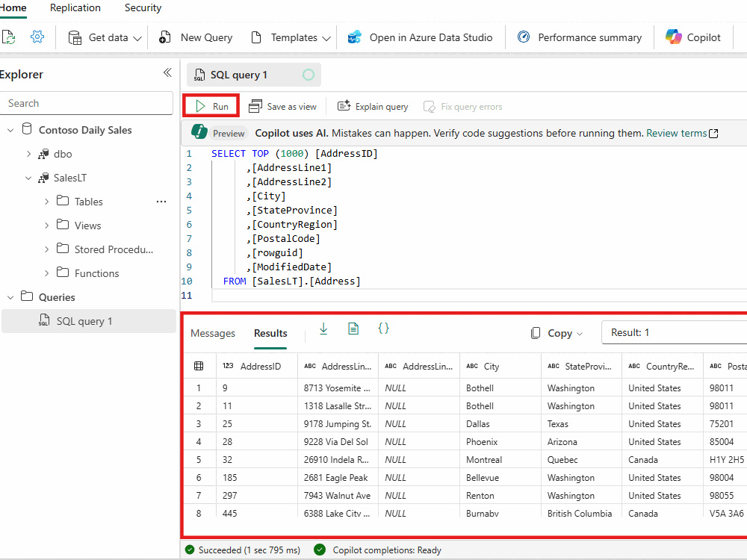Click the Open in Azure Data Studio icon

[x=354, y=37]
